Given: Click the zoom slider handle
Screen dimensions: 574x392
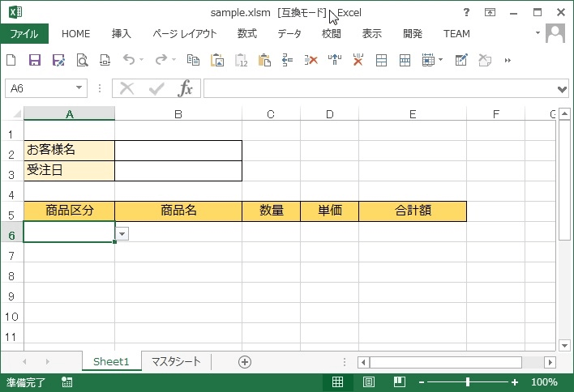Looking at the screenshot, I should (x=468, y=382).
